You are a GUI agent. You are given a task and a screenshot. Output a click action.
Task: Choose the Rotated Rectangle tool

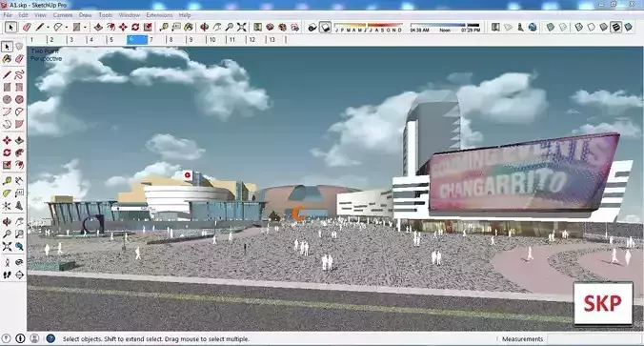tap(19, 87)
